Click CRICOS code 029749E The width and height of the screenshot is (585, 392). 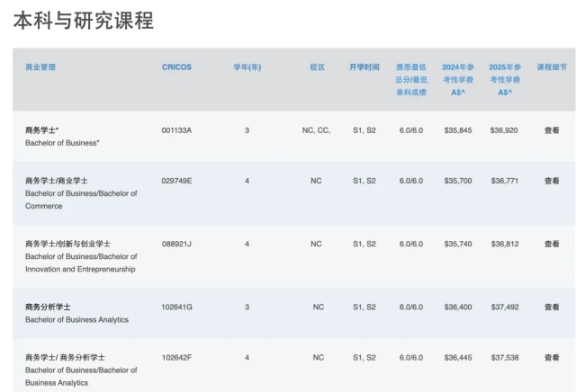[176, 181]
